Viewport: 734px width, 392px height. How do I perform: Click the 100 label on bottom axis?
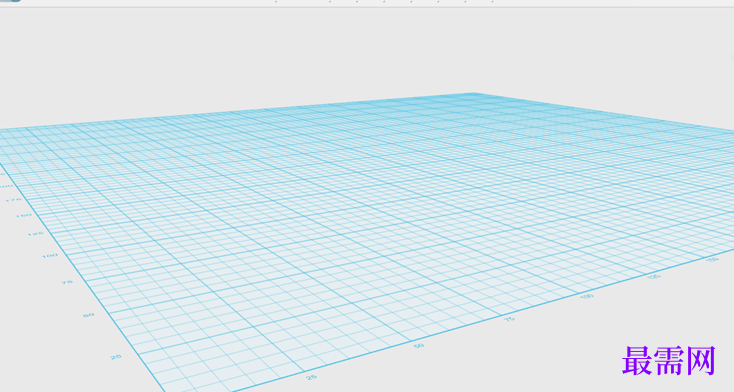[x=586, y=296]
